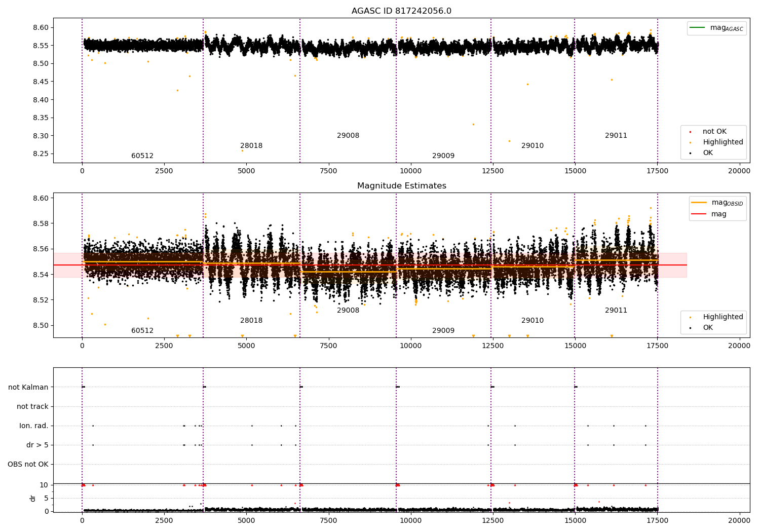Click the 8.40 y-axis tick label

(40, 100)
